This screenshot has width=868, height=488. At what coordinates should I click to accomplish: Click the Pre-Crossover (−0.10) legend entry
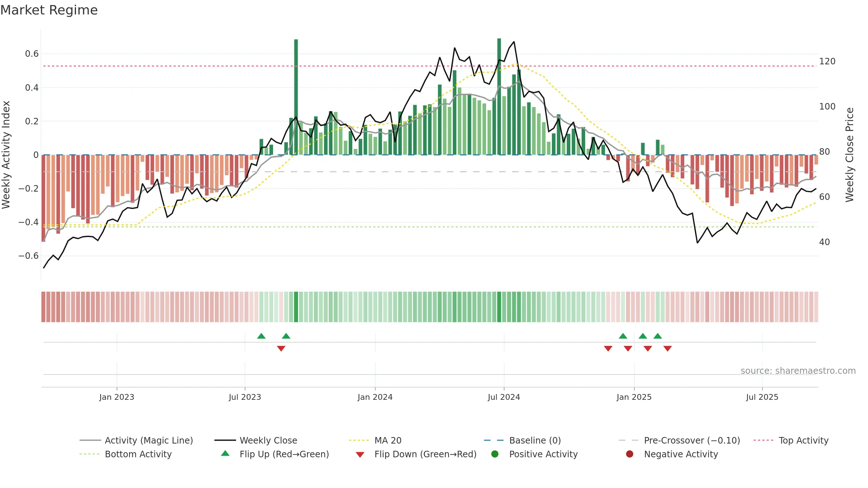tap(679, 440)
